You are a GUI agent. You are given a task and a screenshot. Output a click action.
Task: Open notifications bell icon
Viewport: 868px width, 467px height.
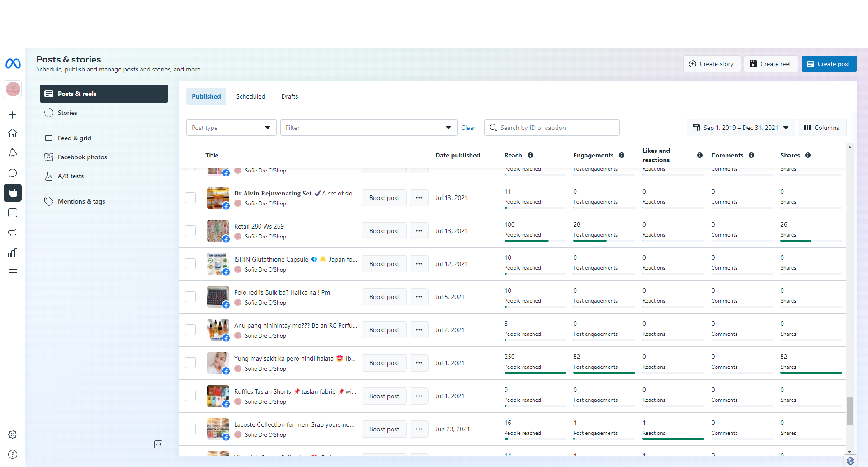(13, 153)
